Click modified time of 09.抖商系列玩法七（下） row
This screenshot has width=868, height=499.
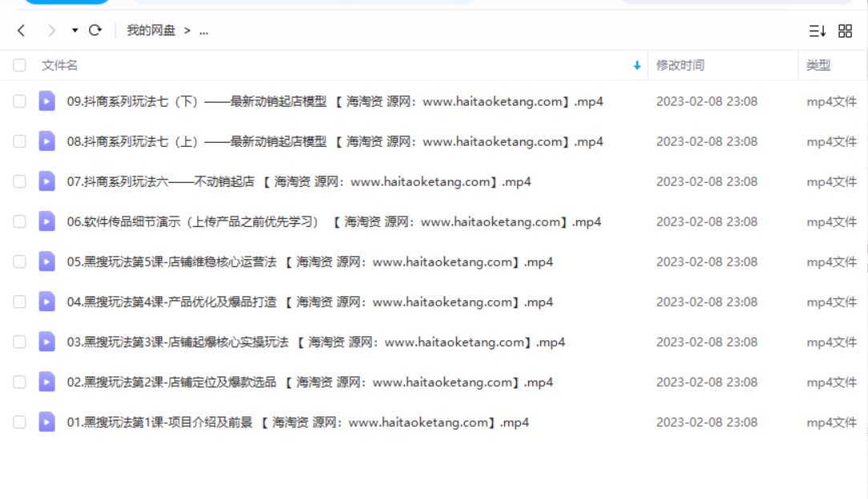click(707, 101)
